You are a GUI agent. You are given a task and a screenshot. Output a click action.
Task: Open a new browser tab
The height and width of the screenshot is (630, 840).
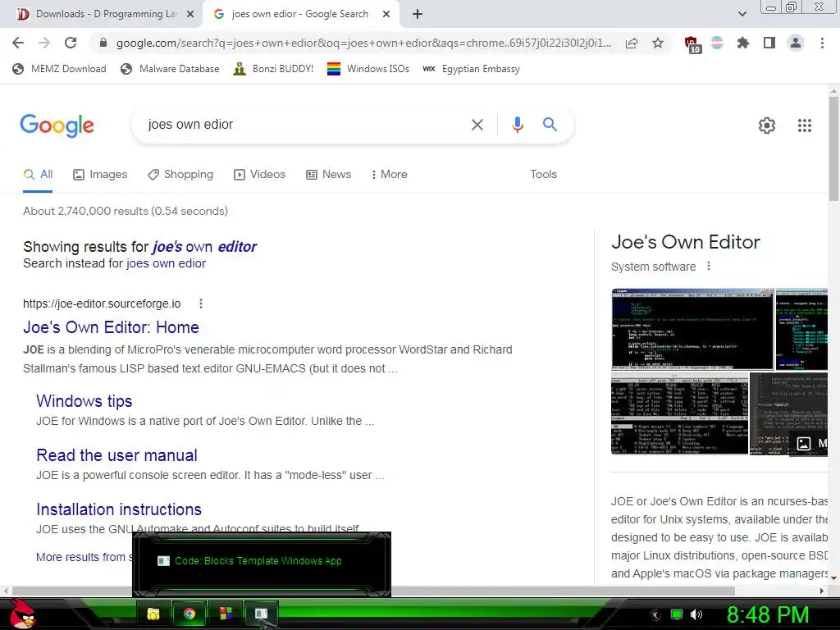coord(418,14)
